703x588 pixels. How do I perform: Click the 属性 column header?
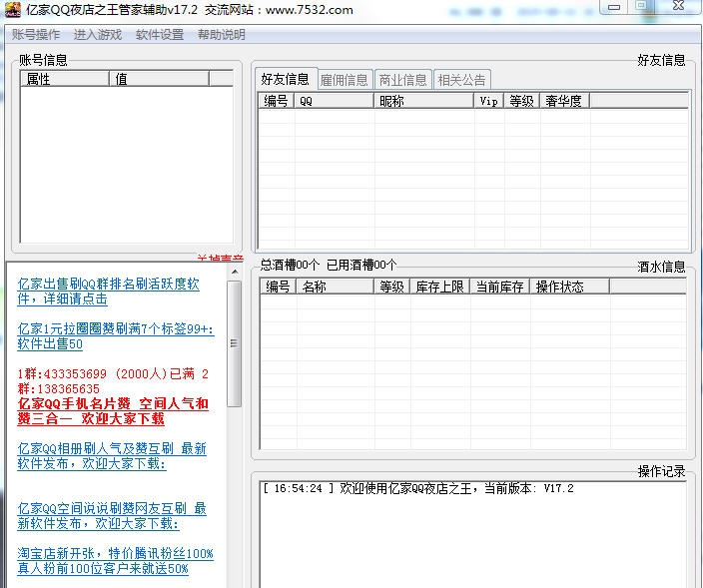(x=65, y=79)
